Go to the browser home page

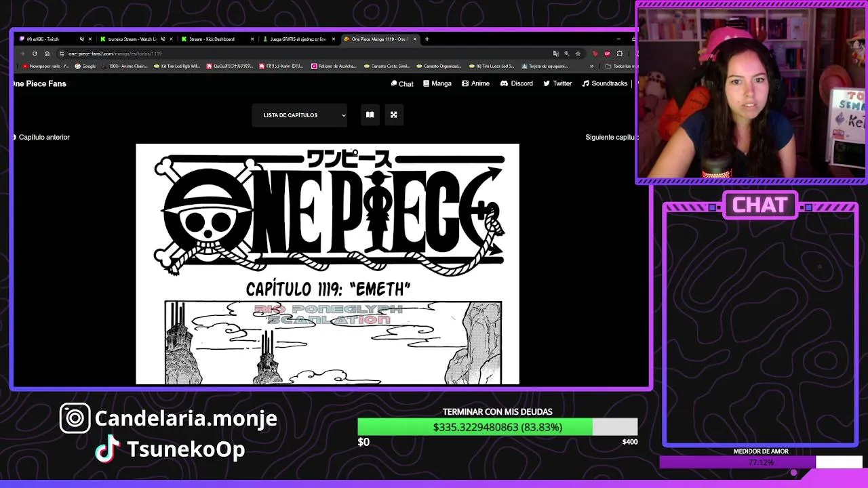[x=47, y=54]
